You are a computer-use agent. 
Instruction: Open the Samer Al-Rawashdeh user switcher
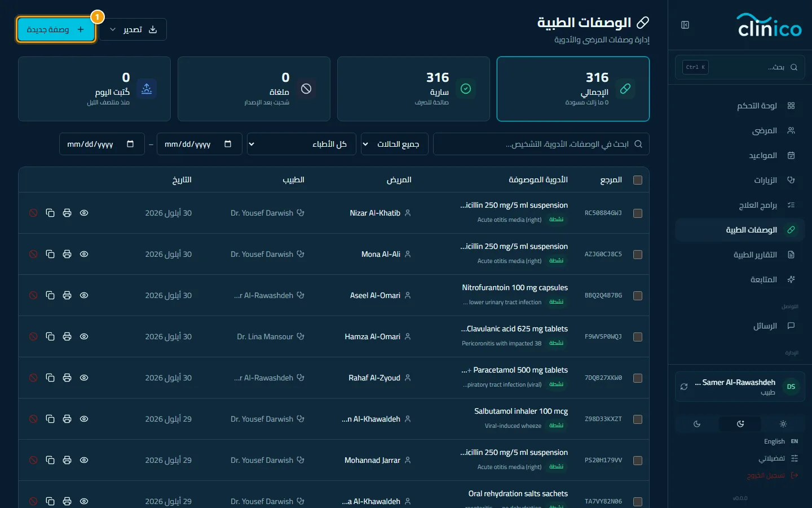click(x=740, y=387)
